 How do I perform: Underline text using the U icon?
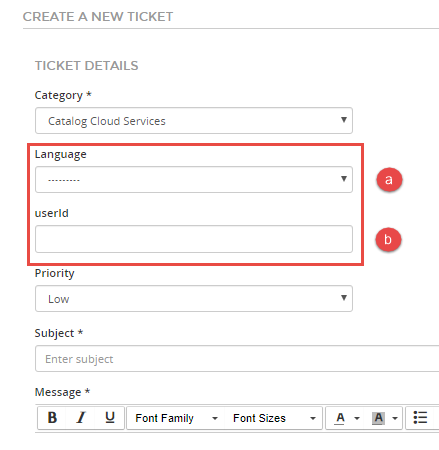point(110,418)
